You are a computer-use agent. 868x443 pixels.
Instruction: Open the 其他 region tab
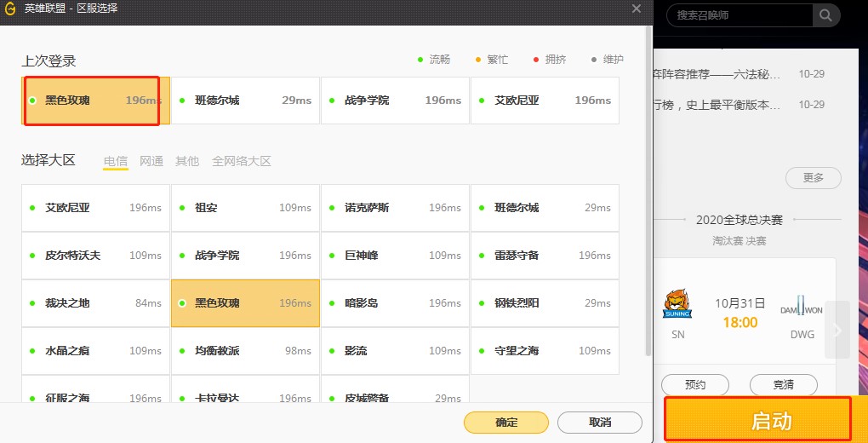(187, 161)
